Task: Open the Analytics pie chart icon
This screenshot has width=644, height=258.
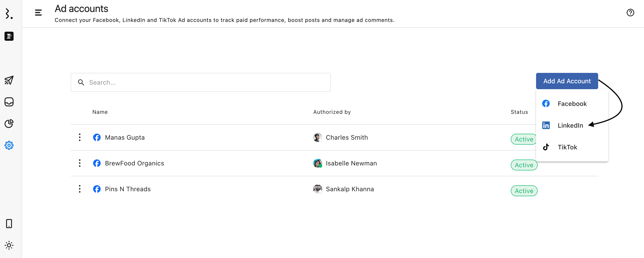Action: [x=9, y=124]
